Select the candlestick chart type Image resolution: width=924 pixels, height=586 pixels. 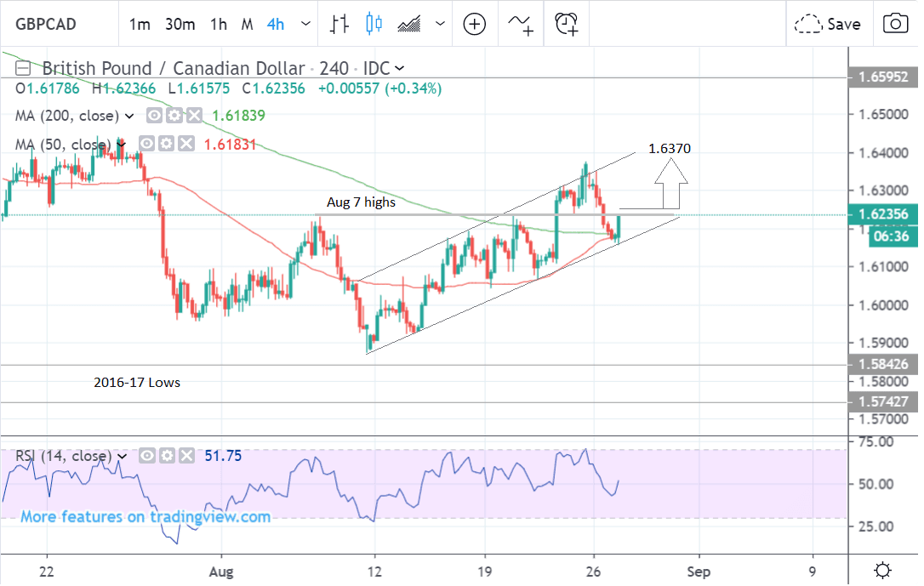[374, 24]
